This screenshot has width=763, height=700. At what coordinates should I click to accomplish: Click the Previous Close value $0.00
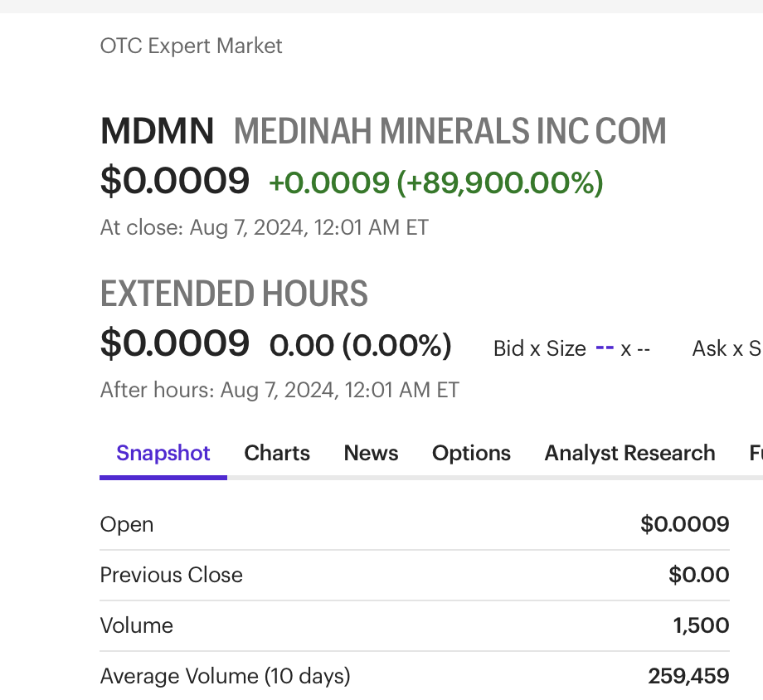pyautogui.click(x=699, y=575)
